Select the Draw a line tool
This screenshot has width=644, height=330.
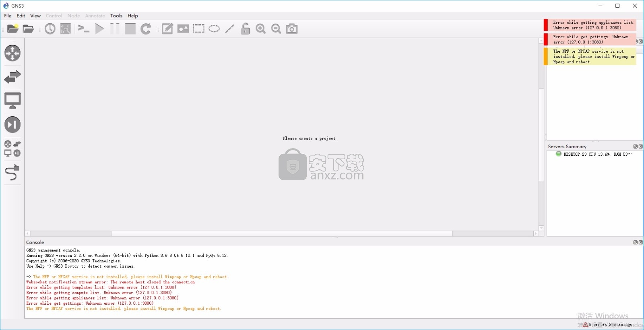click(x=230, y=29)
